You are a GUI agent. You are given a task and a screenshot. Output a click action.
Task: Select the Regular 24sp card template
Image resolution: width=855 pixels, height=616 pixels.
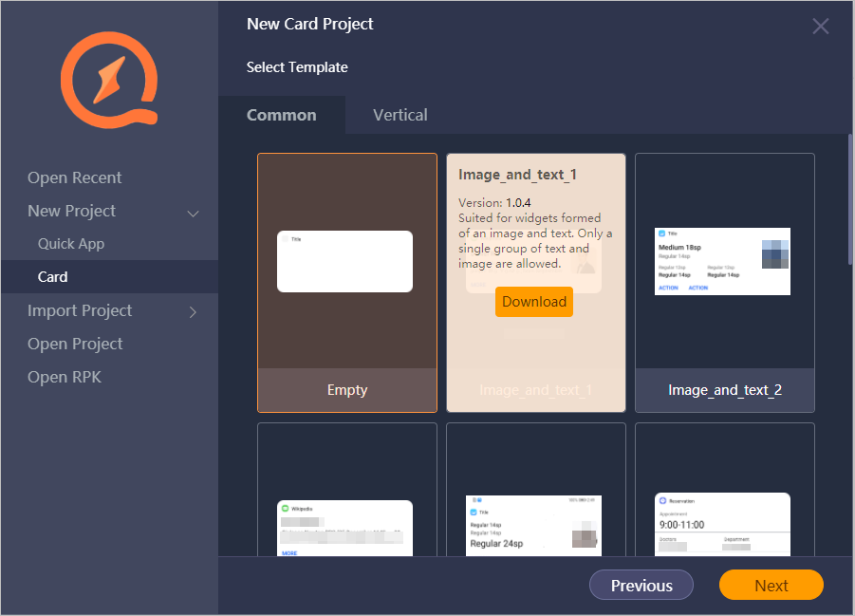coord(536,490)
